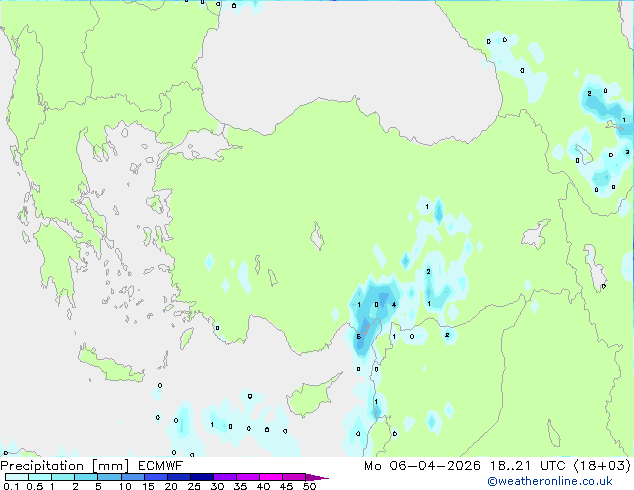Click the legend scale label "0.1"
This screenshot has width=634, height=490.
(11, 486)
